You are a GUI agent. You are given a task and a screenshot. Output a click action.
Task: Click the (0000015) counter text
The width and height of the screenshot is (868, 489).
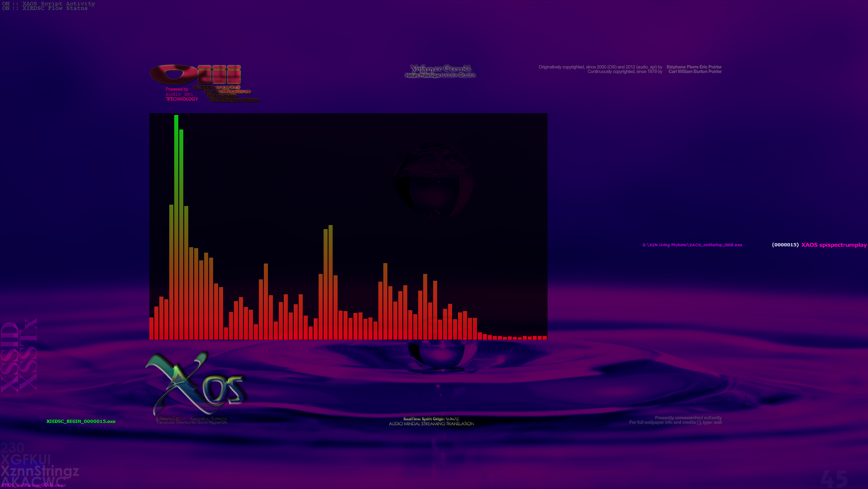click(785, 245)
